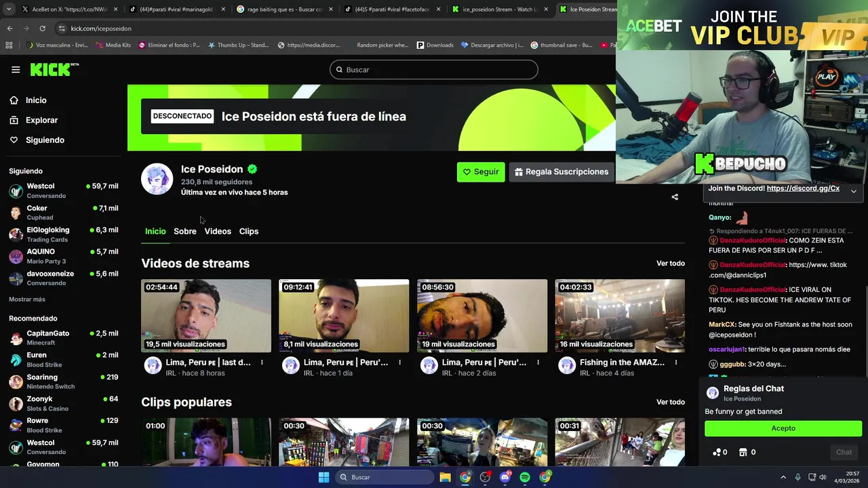
Task: Open the Inicio home icon link
Action: 14,100
